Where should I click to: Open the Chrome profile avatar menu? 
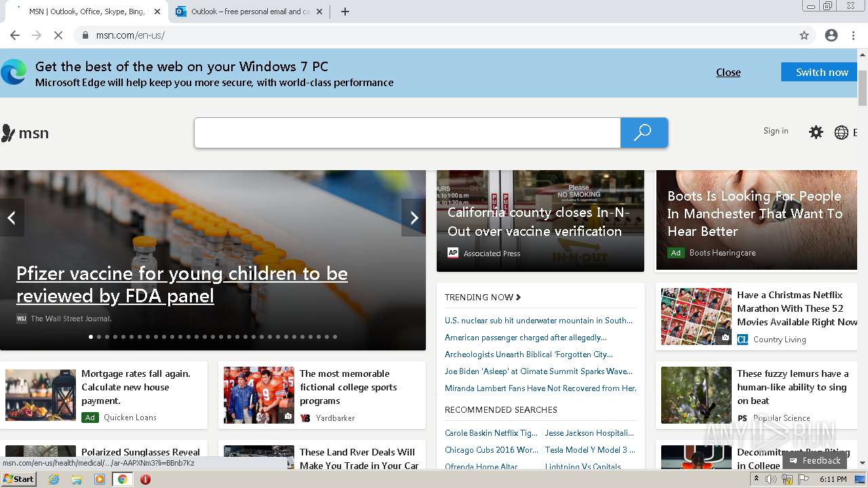(831, 35)
